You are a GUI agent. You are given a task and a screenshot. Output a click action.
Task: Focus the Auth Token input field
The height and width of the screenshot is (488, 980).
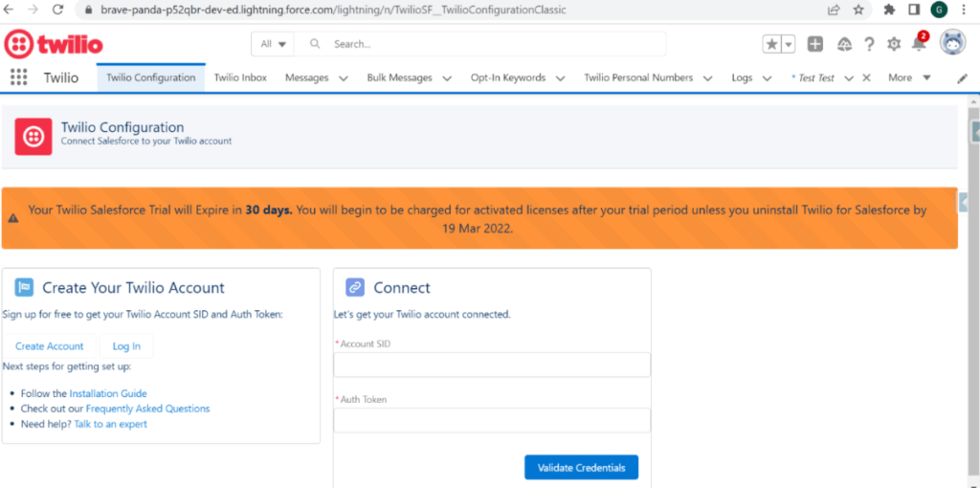pyautogui.click(x=492, y=420)
